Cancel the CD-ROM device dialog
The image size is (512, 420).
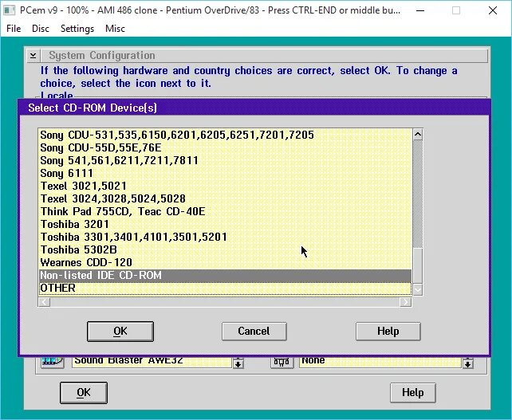coord(254,332)
